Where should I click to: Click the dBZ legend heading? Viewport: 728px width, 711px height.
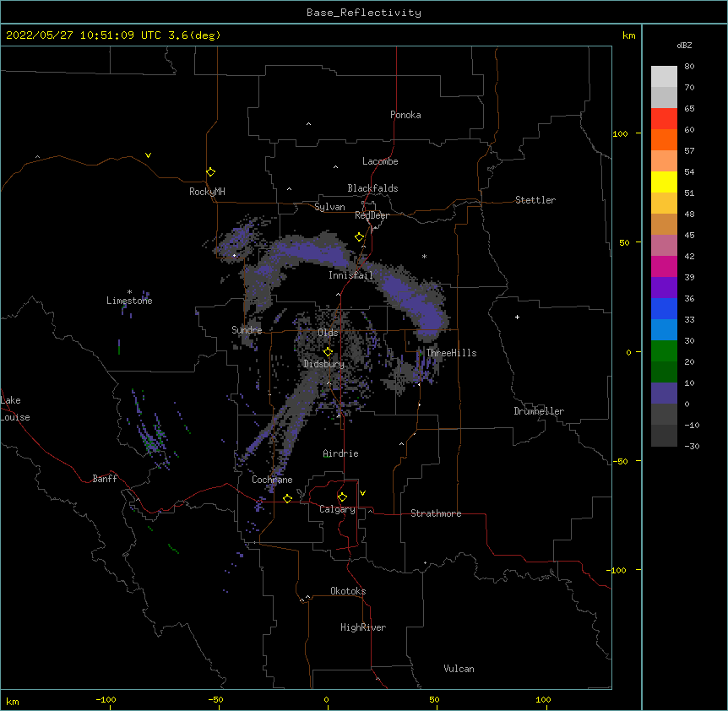684,45
